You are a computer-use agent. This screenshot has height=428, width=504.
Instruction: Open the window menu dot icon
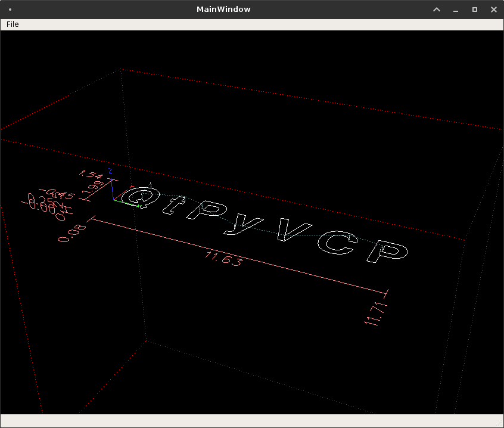pos(10,10)
